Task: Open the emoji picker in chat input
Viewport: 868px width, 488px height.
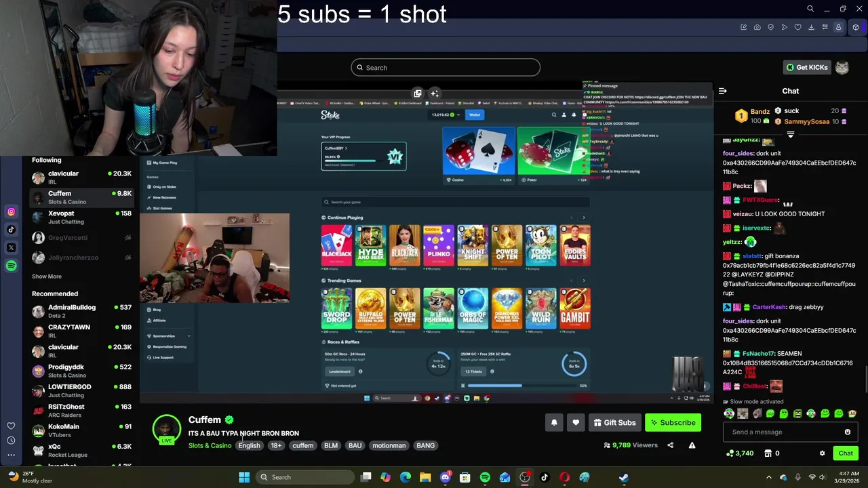Action: pyautogui.click(x=847, y=432)
